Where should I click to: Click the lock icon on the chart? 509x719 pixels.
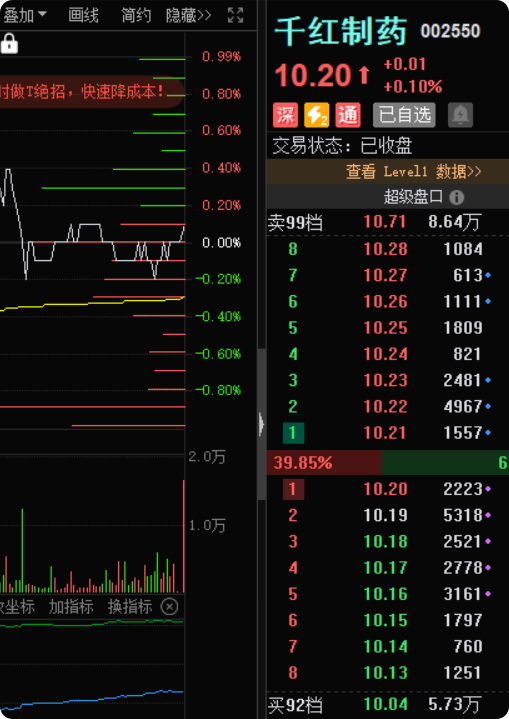(9, 44)
